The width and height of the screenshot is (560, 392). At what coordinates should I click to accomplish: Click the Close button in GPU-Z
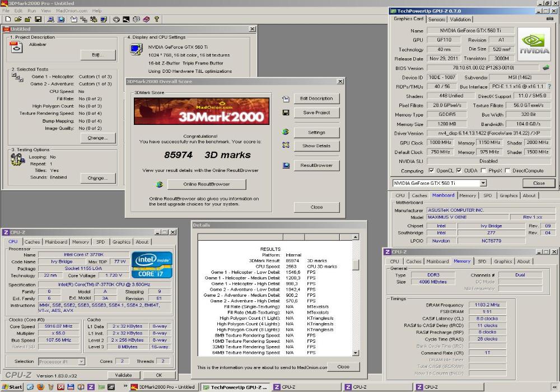click(x=539, y=183)
